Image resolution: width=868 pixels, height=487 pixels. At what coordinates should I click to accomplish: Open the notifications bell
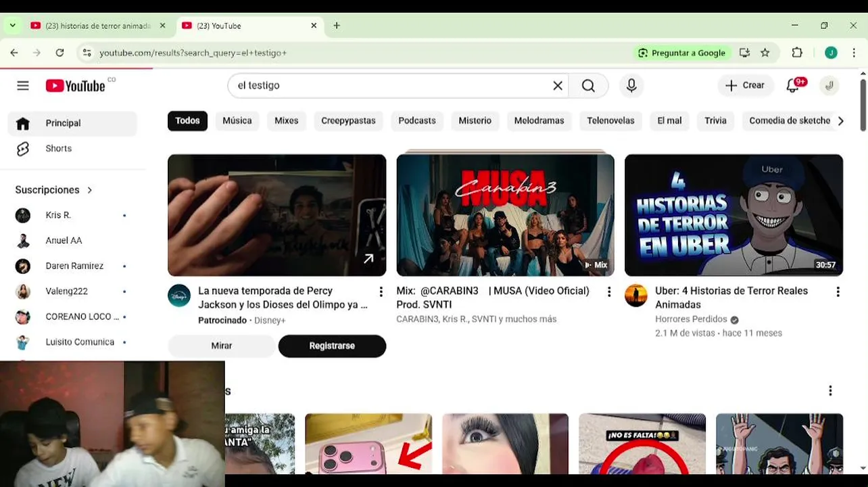[x=793, y=85]
